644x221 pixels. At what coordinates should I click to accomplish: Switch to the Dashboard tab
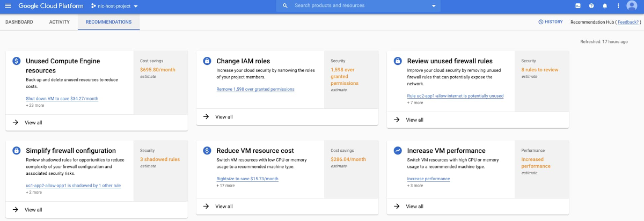19,22
